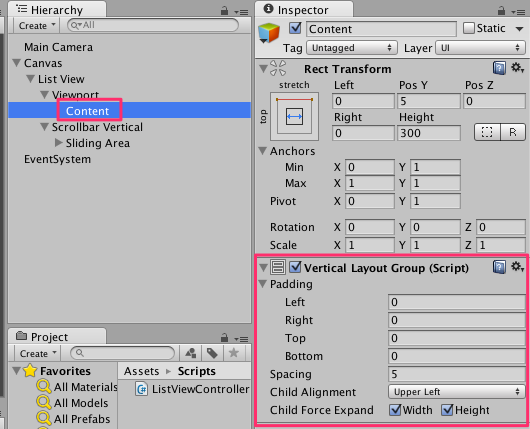Collapse Scrollbar Vertical tree node
The height and width of the screenshot is (429, 530).
coord(44,127)
